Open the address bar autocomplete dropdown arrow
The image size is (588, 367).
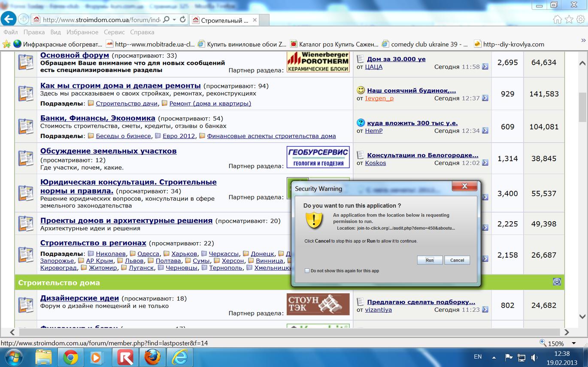(x=174, y=19)
